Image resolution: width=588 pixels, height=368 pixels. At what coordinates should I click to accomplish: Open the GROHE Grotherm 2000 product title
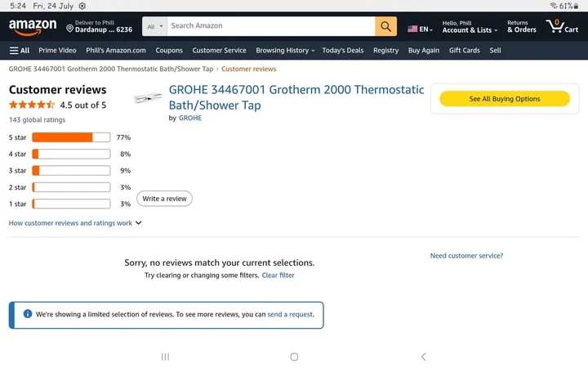296,97
